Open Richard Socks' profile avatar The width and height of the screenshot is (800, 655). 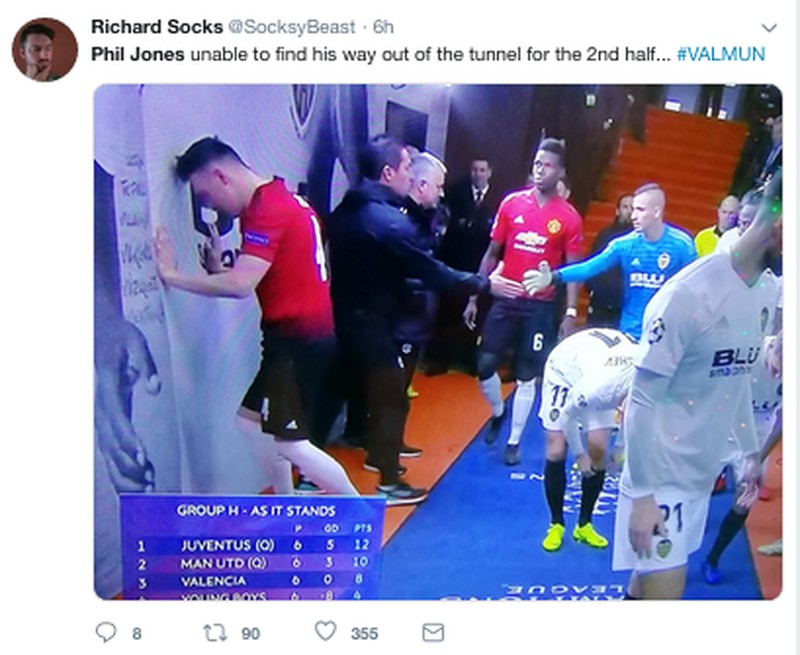tap(45, 49)
